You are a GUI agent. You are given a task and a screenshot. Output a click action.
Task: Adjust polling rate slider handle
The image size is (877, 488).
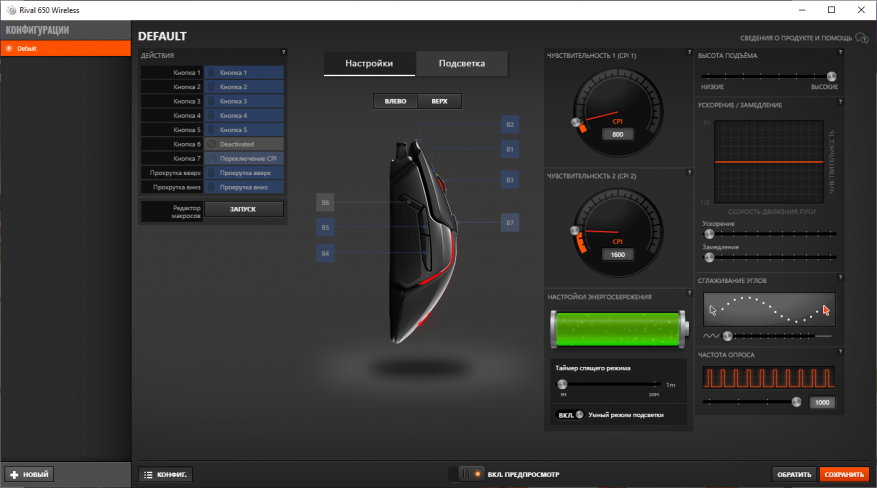point(796,402)
